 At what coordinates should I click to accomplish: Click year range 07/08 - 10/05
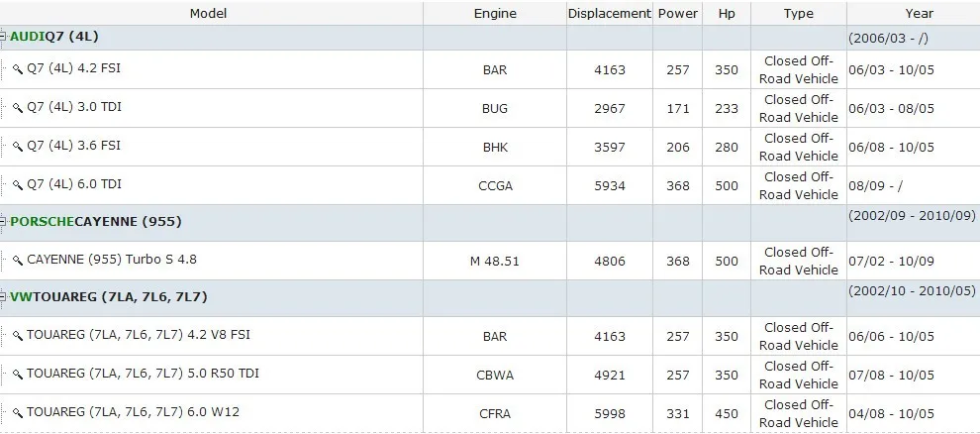click(x=891, y=376)
